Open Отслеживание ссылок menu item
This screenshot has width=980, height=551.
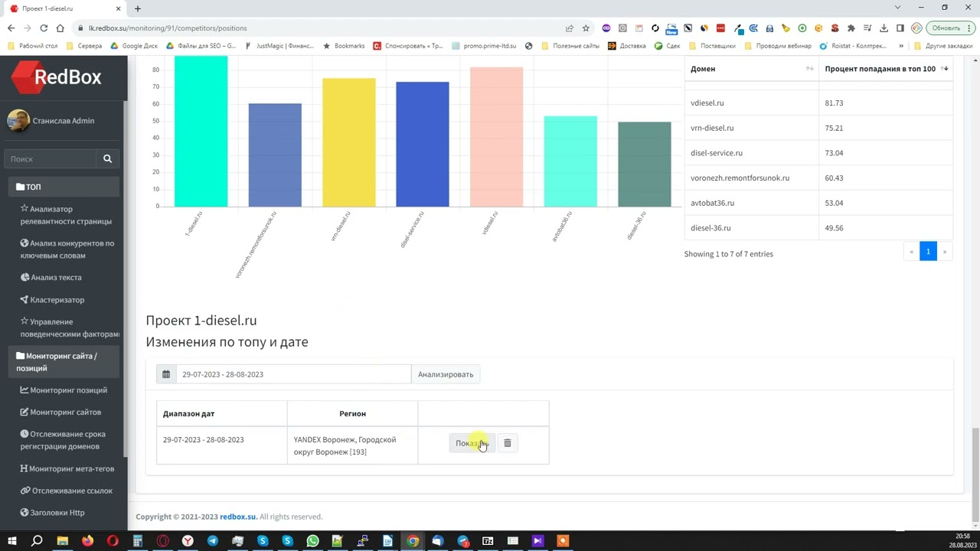(67, 491)
